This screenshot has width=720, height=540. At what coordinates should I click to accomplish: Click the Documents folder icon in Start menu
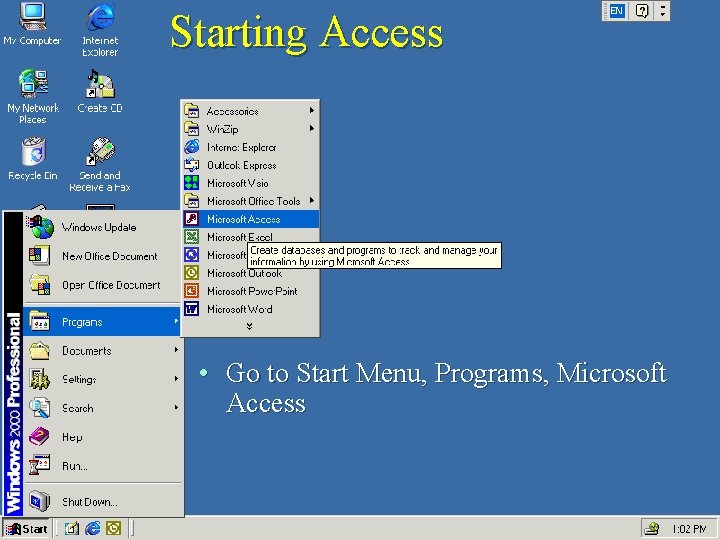[39, 350]
